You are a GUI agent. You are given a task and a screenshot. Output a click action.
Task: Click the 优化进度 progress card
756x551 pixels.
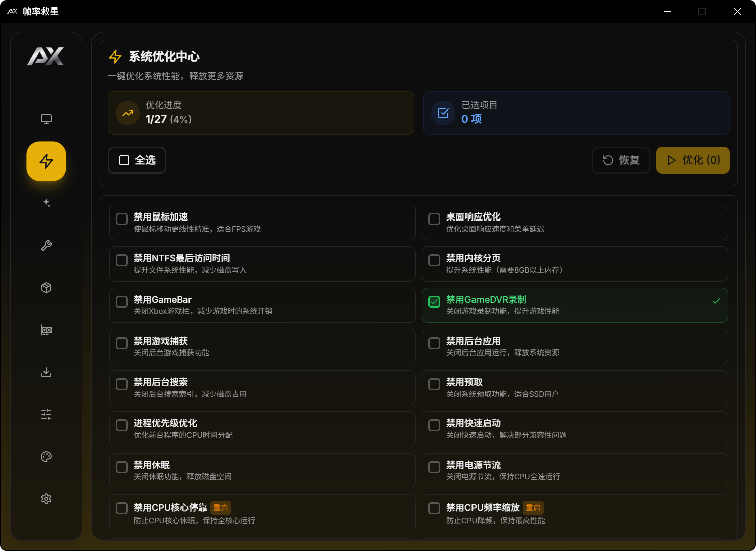(x=260, y=113)
